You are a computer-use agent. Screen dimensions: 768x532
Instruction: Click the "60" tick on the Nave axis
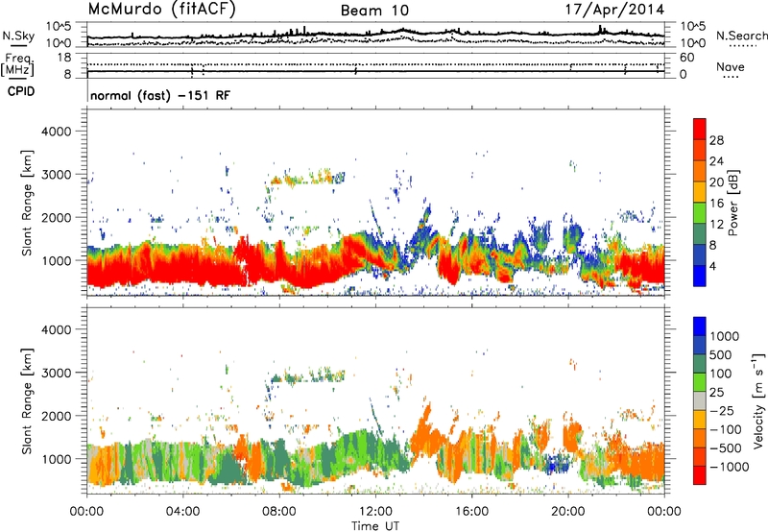point(686,58)
